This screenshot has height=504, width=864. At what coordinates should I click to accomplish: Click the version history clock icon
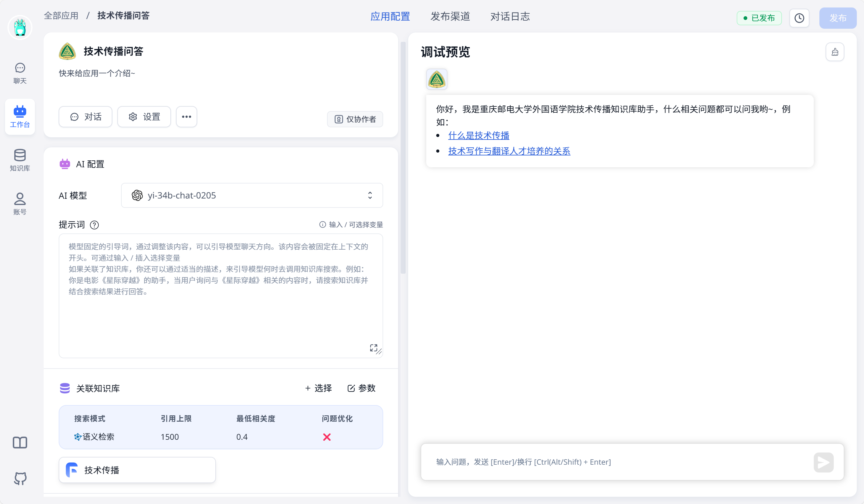pos(799,18)
